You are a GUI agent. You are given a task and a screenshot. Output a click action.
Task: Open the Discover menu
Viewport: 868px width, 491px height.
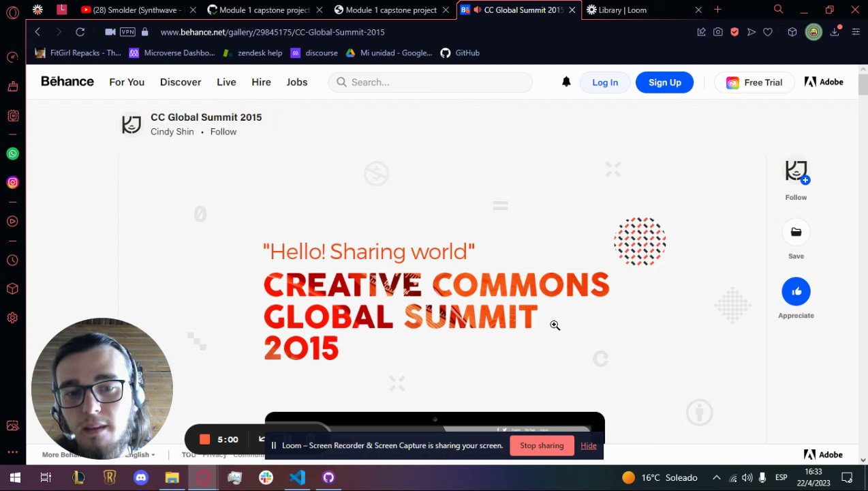(x=181, y=82)
